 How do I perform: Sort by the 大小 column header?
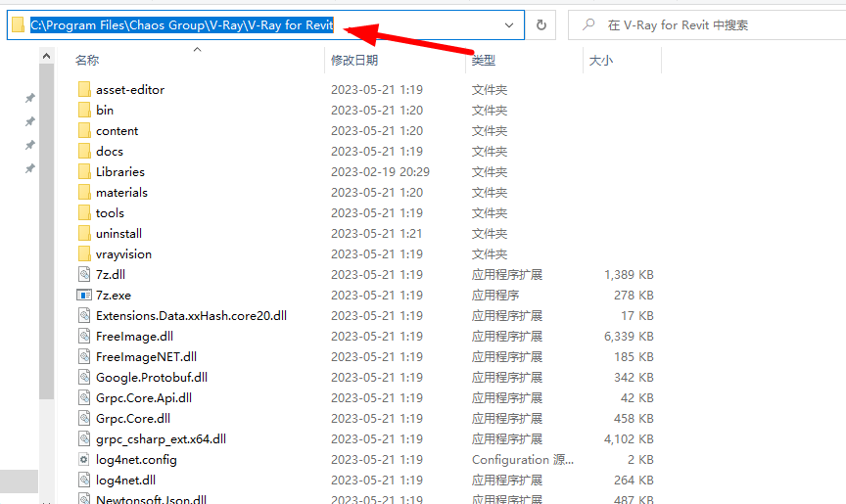[x=601, y=60]
